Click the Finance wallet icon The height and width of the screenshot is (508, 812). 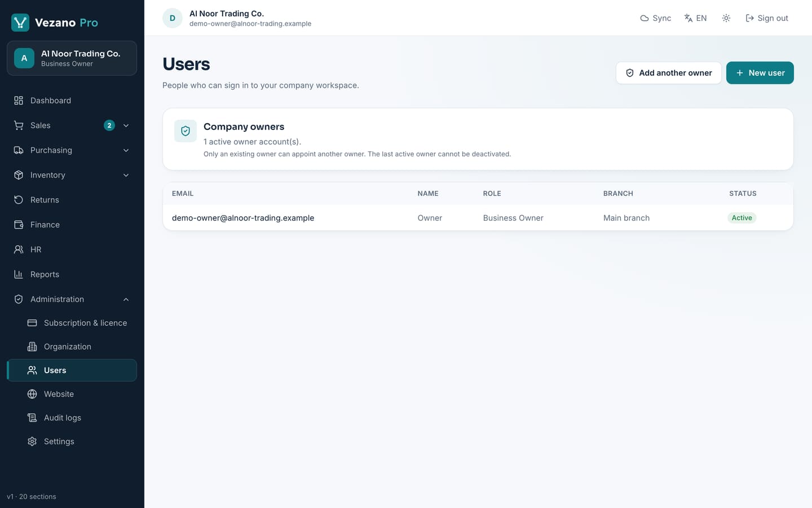tap(19, 225)
